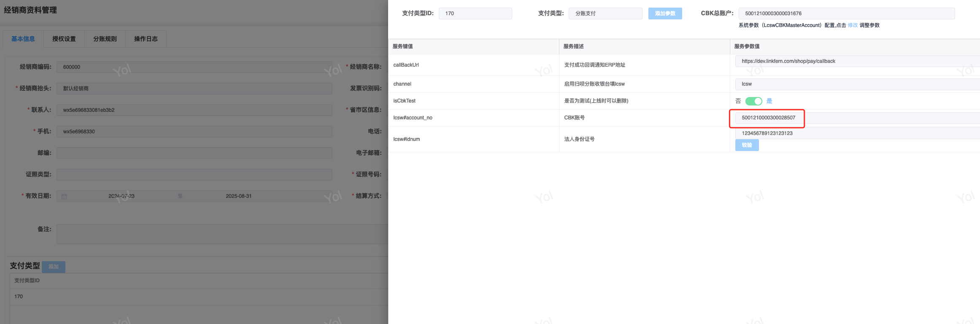Open the 分账规则 tab
Image resolution: width=980 pixels, height=324 pixels.
[105, 39]
